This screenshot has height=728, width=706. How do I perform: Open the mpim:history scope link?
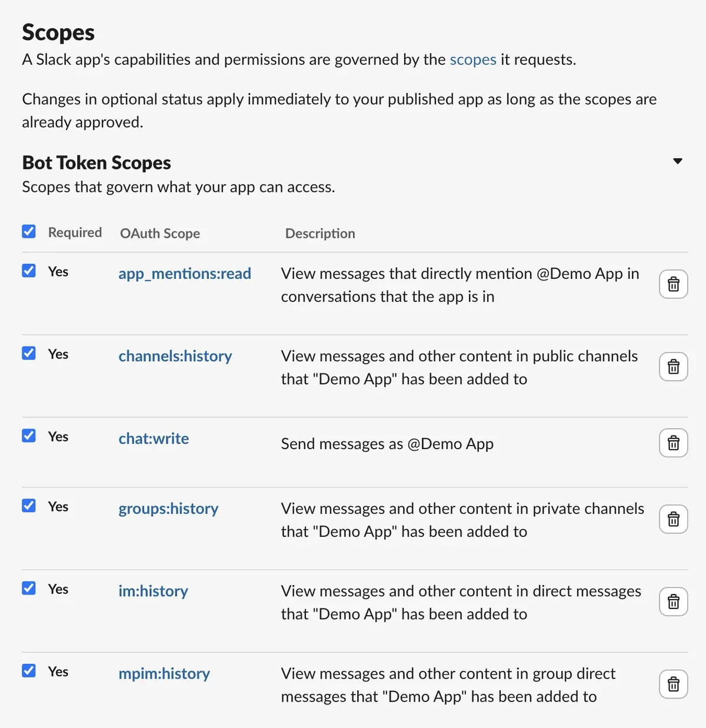tap(164, 673)
